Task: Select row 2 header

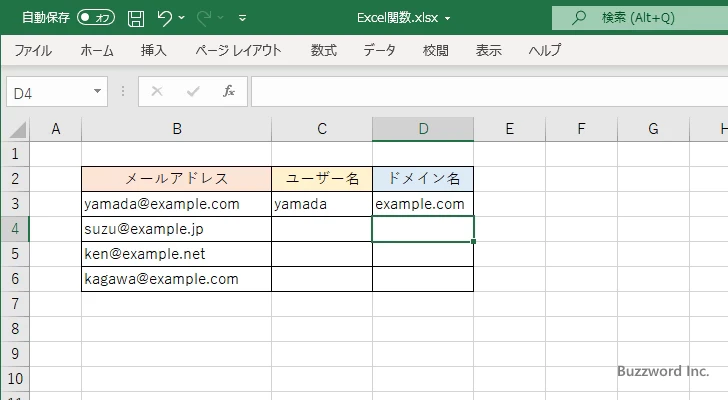Action: pyautogui.click(x=15, y=179)
